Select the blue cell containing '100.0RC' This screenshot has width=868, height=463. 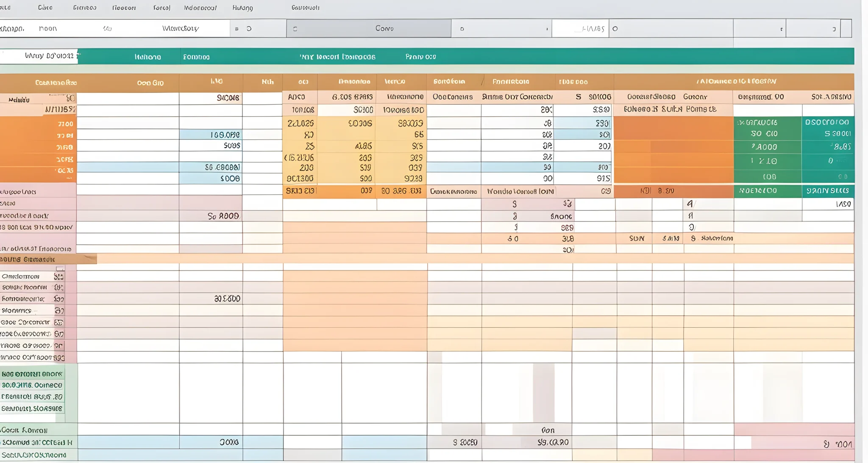point(211,135)
